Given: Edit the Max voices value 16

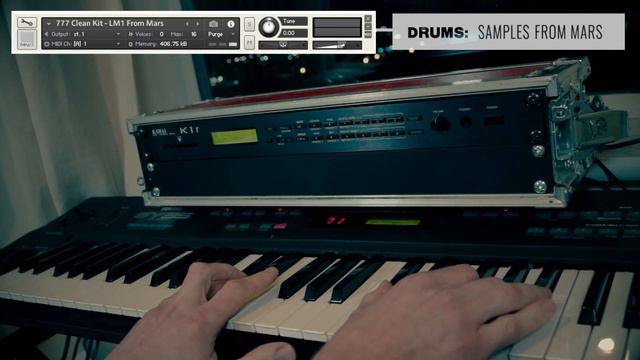Looking at the screenshot, I should point(194,34).
